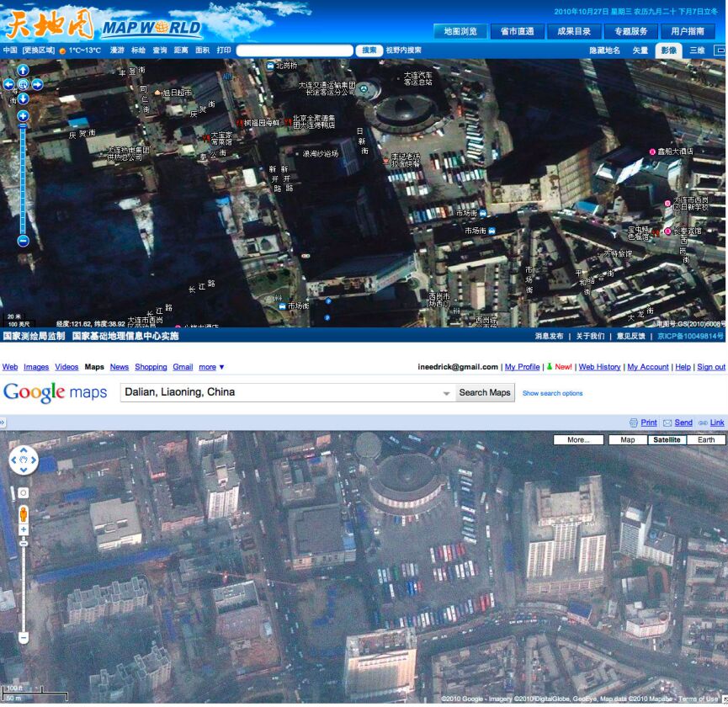The height and width of the screenshot is (707, 728).
Task: Switch to 三维 3D map mode
Action: click(697, 50)
